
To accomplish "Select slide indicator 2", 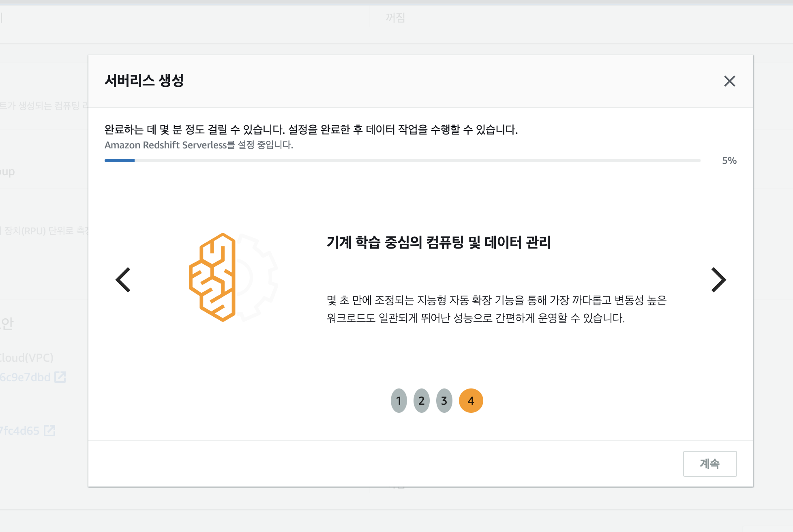I will pyautogui.click(x=421, y=401).
